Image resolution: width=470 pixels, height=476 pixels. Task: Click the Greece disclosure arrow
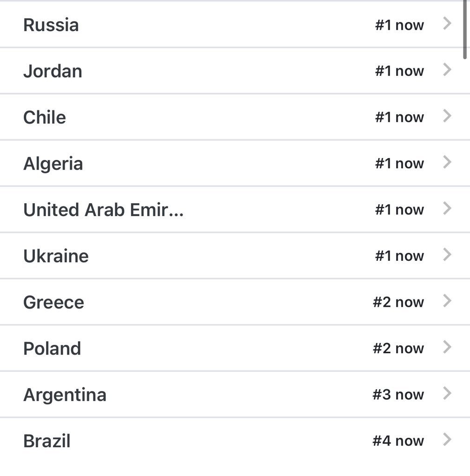pos(447,301)
